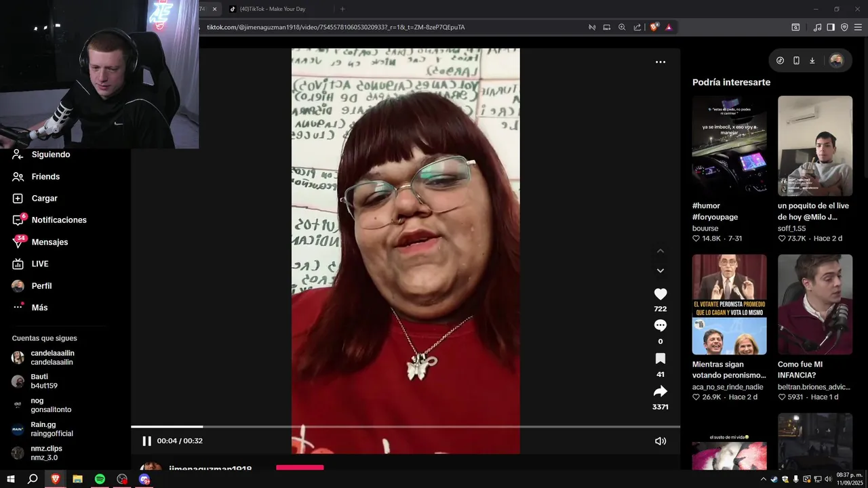
Task: Open the 'Mientras sigan votando peronismo' thumbnail
Action: pyautogui.click(x=729, y=304)
